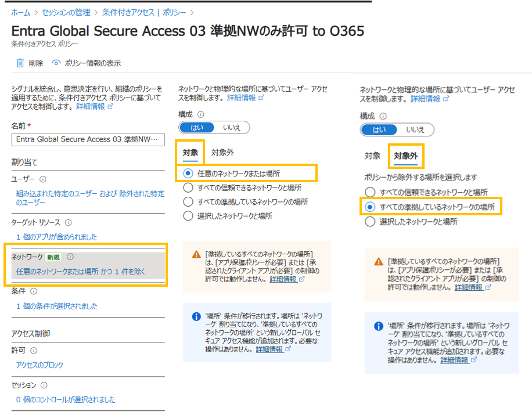The width and height of the screenshot is (532, 415).
Task: Click the 削除 trash icon
Action: pyautogui.click(x=20, y=63)
